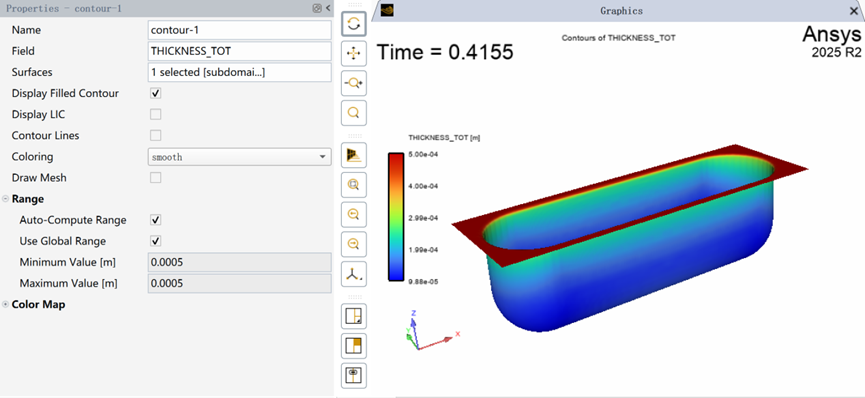The image size is (865, 398).
Task: Click the Coloring label
Action: tap(33, 157)
